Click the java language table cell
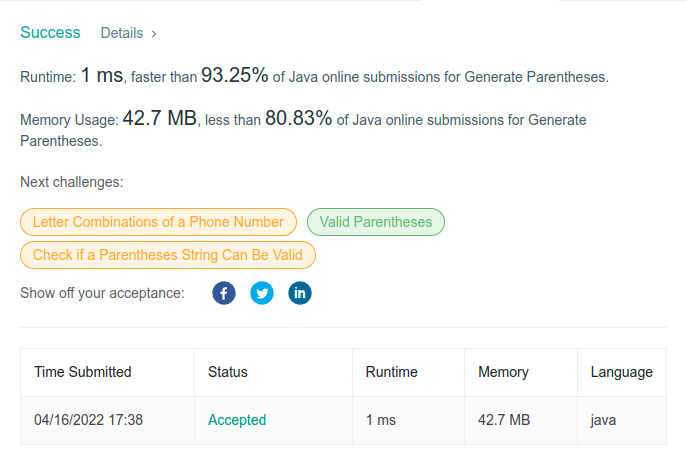Viewport: 687px width, 473px height. 604,420
